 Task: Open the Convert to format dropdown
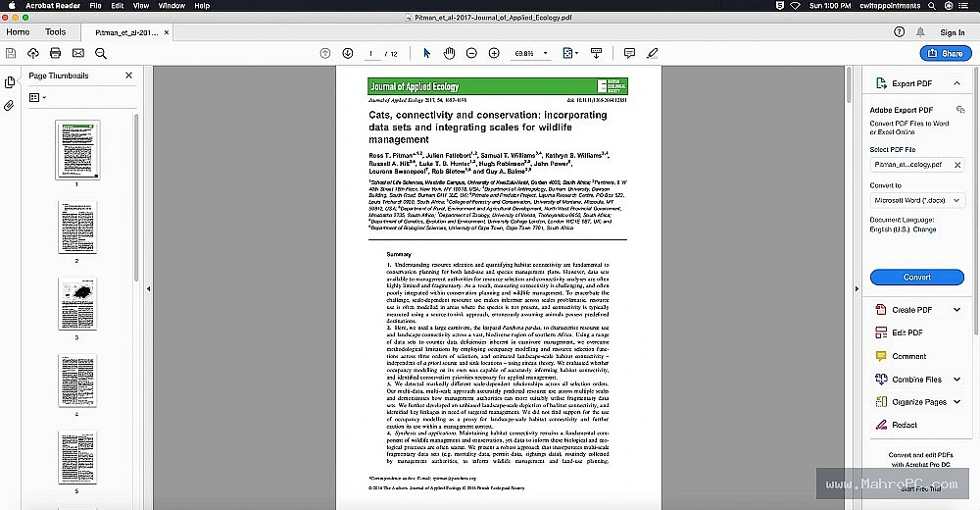click(x=917, y=200)
